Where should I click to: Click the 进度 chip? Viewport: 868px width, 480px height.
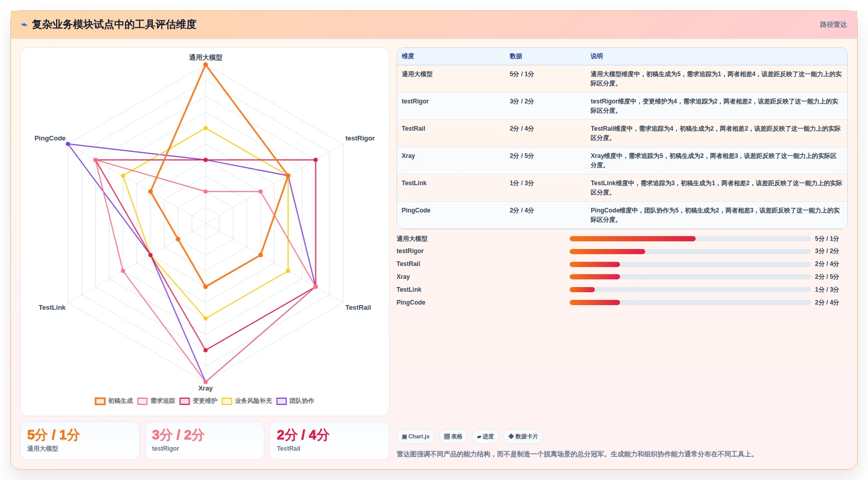(x=485, y=437)
